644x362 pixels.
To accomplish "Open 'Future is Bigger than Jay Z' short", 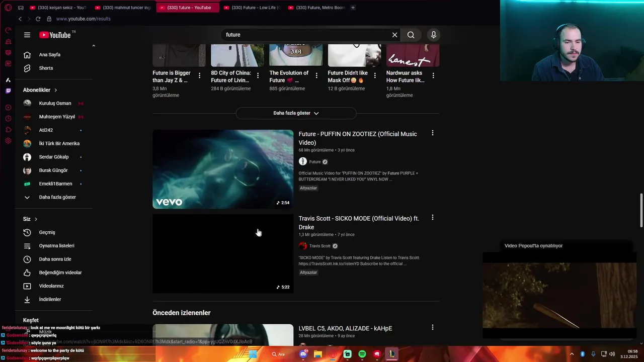I will [x=172, y=76].
